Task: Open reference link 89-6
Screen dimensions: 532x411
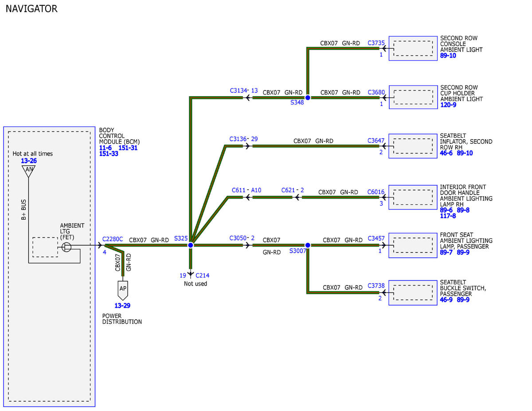Action: coord(446,210)
